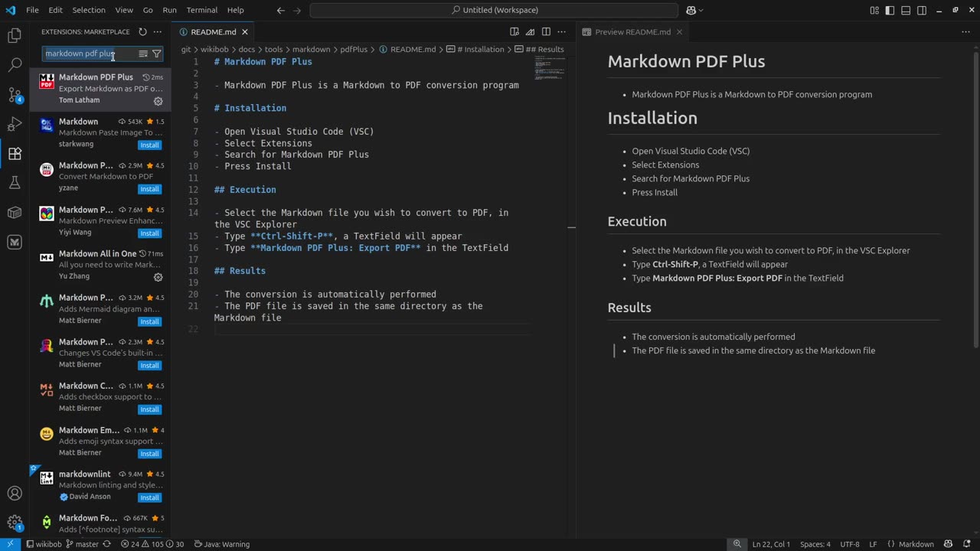Open the extensions filter funnel
Viewport: 980px width, 551px height.
tap(156, 54)
